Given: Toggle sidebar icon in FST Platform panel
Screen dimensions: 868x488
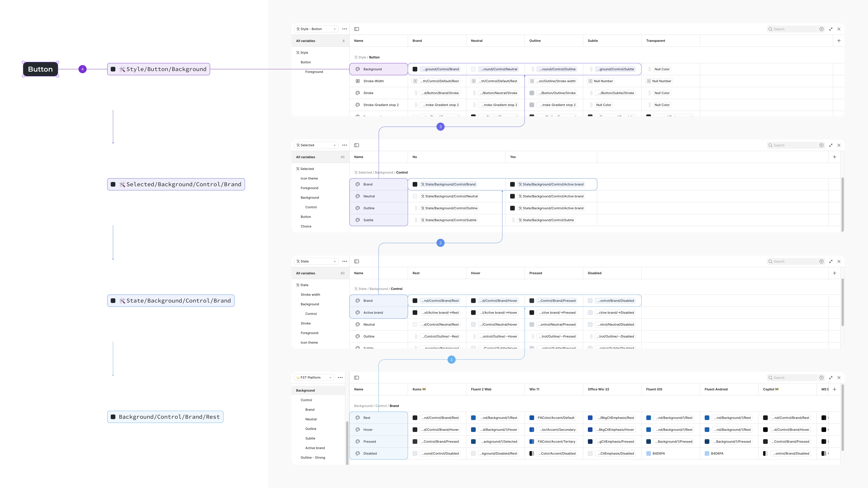Looking at the screenshot, I should [357, 377].
